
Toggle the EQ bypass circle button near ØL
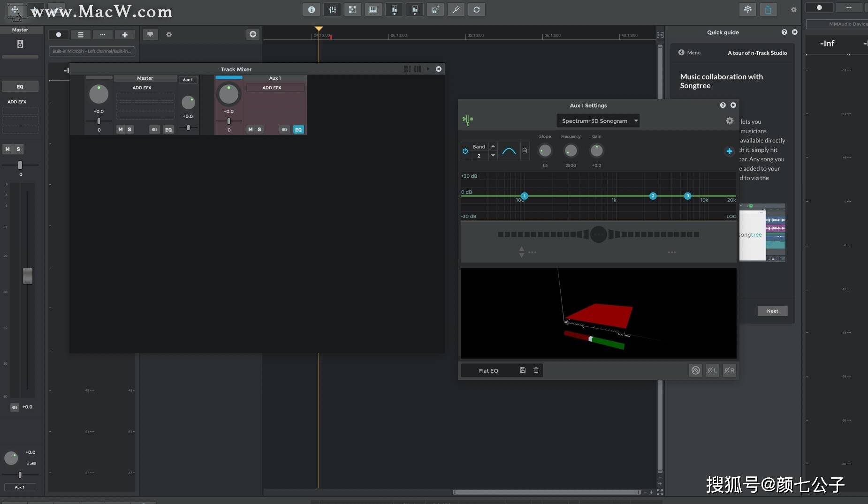(695, 370)
